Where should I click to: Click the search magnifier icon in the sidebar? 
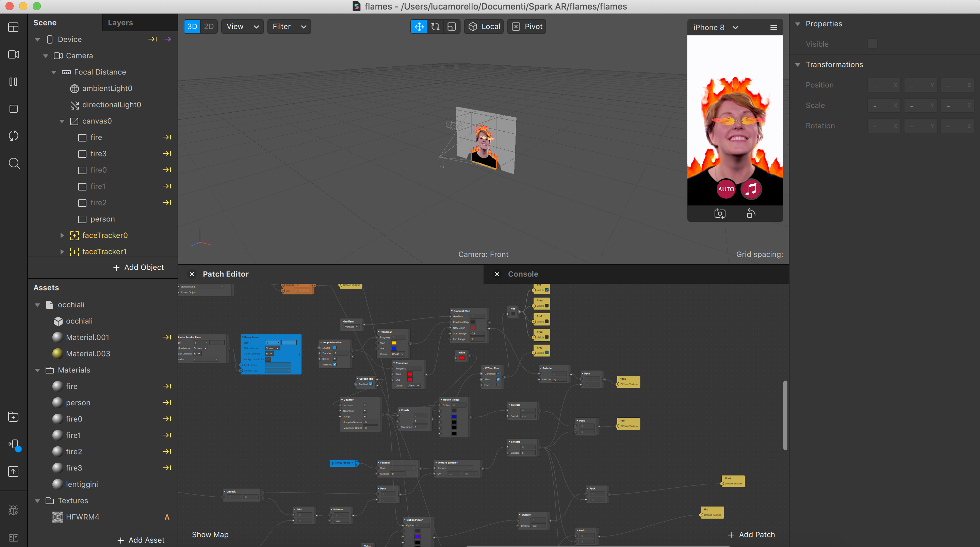14,164
